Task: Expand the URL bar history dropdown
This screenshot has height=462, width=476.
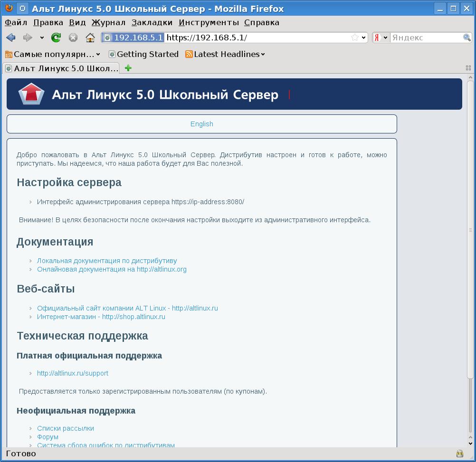Action: [x=364, y=38]
